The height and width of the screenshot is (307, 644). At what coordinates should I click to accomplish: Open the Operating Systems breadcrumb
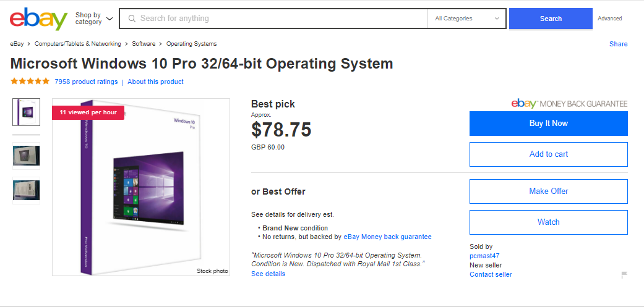(191, 44)
